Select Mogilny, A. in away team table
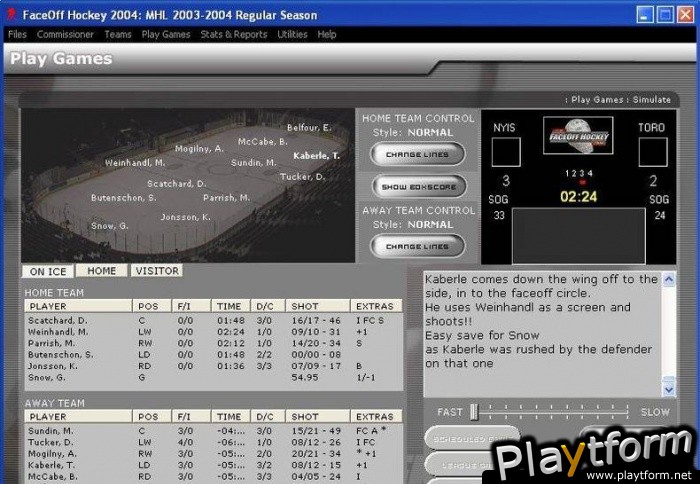 click(213, 454)
